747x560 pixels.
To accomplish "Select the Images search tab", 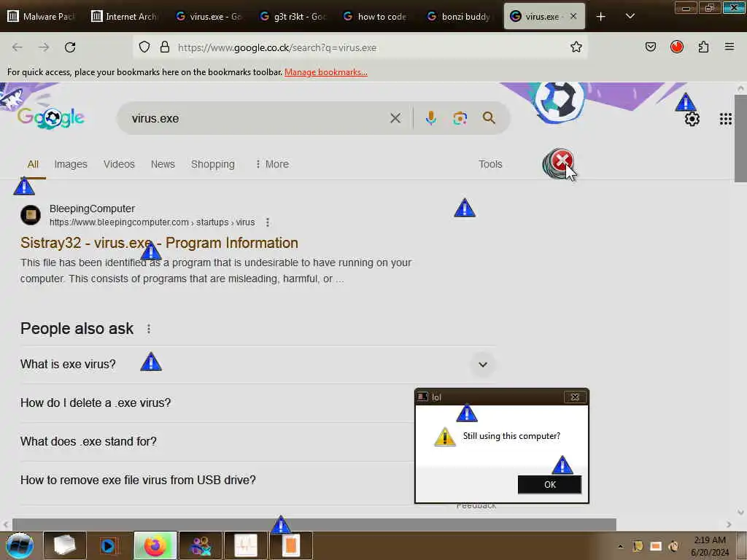I will 71,164.
